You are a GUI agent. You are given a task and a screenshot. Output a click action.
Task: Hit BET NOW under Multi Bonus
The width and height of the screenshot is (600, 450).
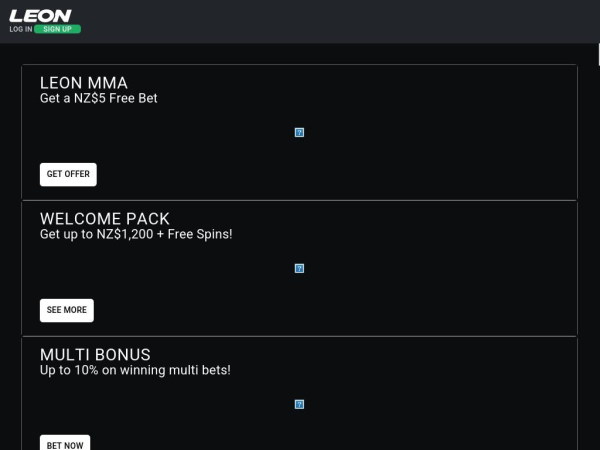65,444
